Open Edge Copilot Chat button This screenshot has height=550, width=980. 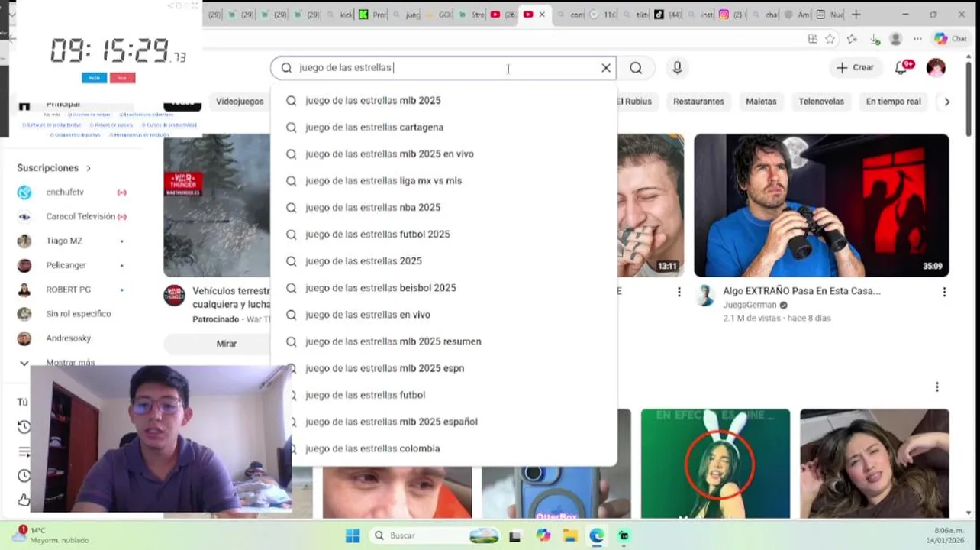951,39
